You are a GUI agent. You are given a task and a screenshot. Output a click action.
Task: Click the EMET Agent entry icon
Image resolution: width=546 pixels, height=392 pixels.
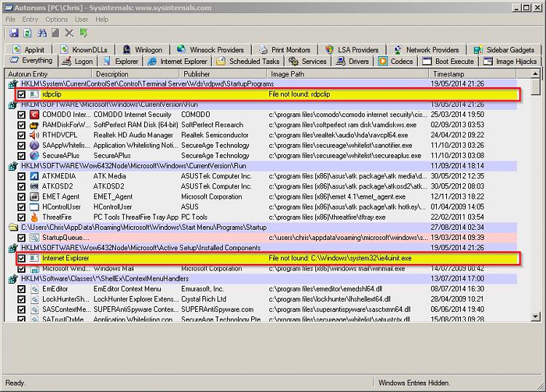(x=34, y=196)
